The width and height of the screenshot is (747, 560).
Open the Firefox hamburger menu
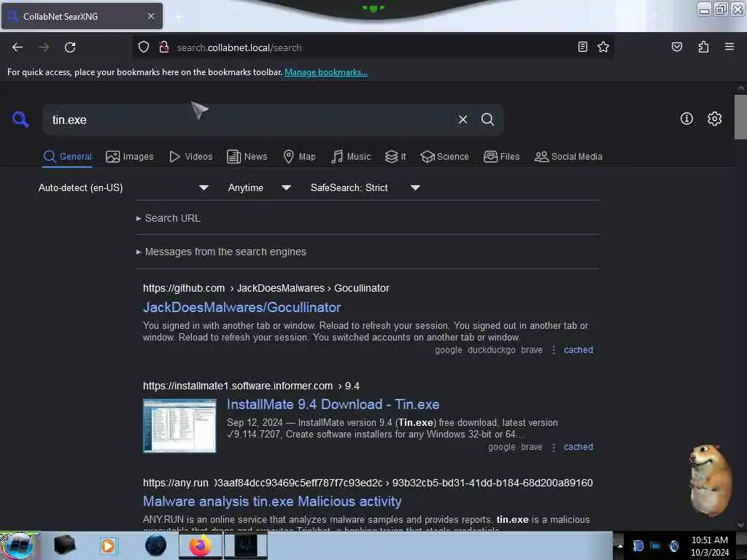pyautogui.click(x=729, y=47)
